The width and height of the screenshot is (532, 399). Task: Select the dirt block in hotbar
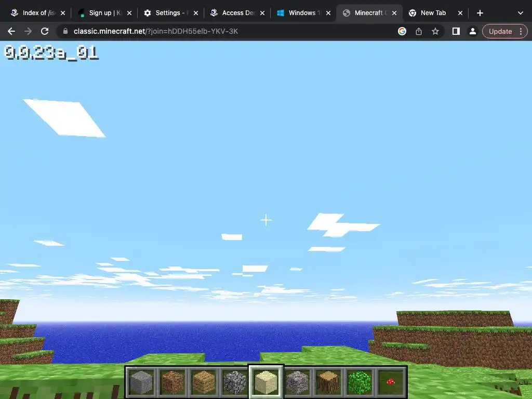click(172, 382)
